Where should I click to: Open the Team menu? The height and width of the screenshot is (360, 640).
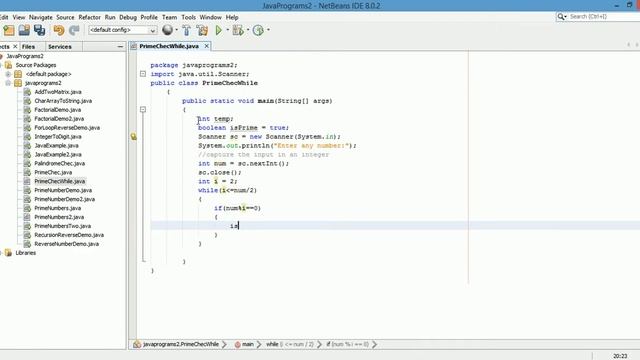pos(169,17)
